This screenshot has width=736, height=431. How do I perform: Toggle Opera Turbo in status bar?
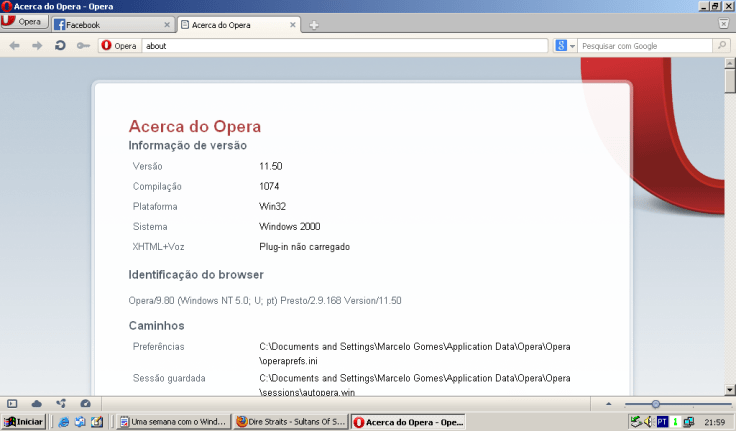point(85,403)
